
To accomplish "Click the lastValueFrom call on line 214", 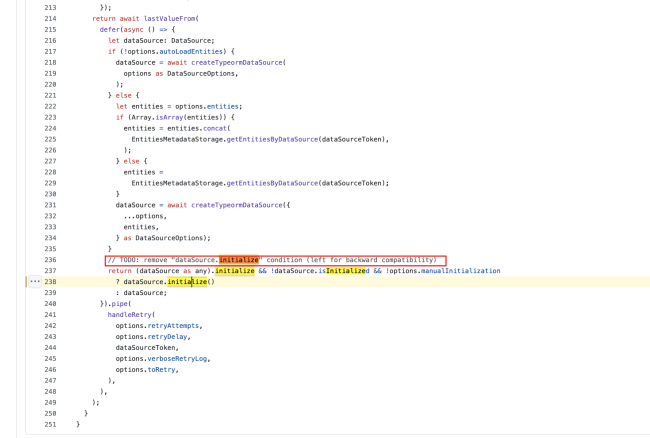I will [x=170, y=19].
